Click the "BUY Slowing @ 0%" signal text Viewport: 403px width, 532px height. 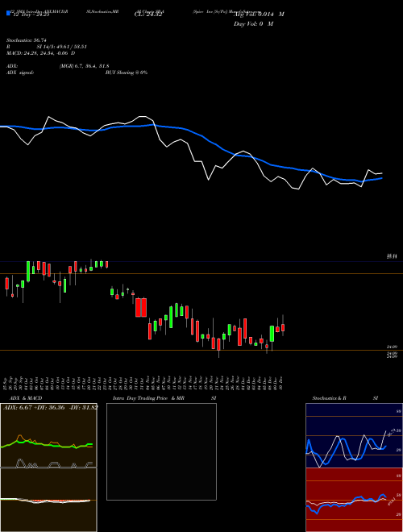pos(127,73)
